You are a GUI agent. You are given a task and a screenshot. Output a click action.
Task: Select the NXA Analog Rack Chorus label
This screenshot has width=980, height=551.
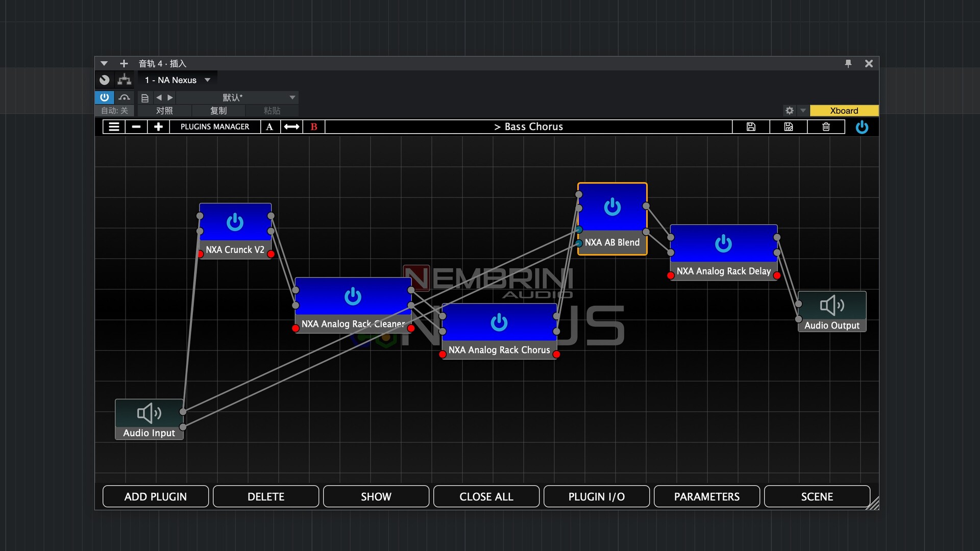[x=499, y=350]
